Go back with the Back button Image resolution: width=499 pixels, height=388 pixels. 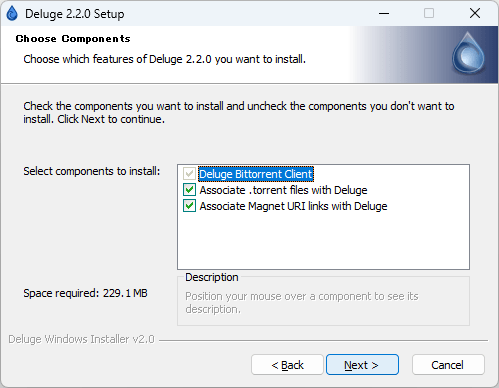click(x=287, y=365)
